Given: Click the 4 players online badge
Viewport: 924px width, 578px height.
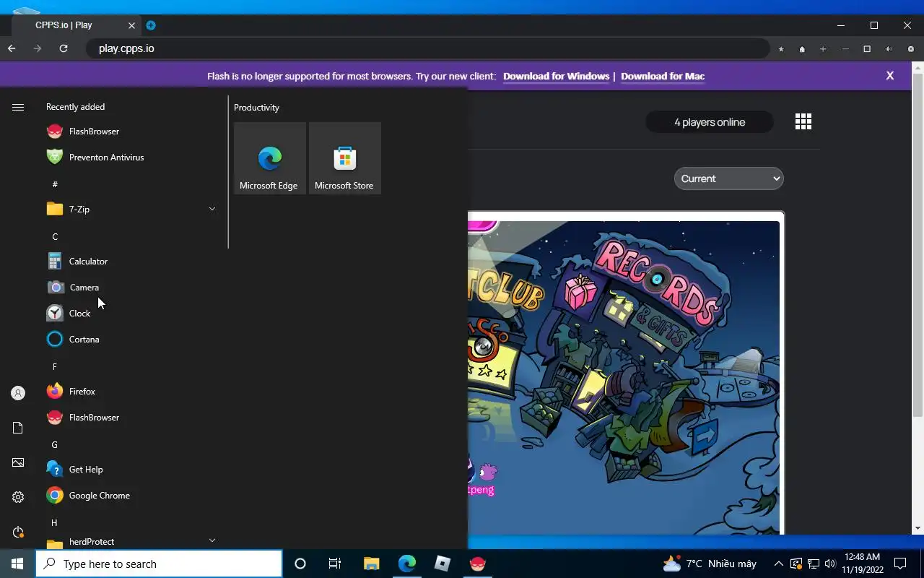Looking at the screenshot, I should tap(710, 122).
